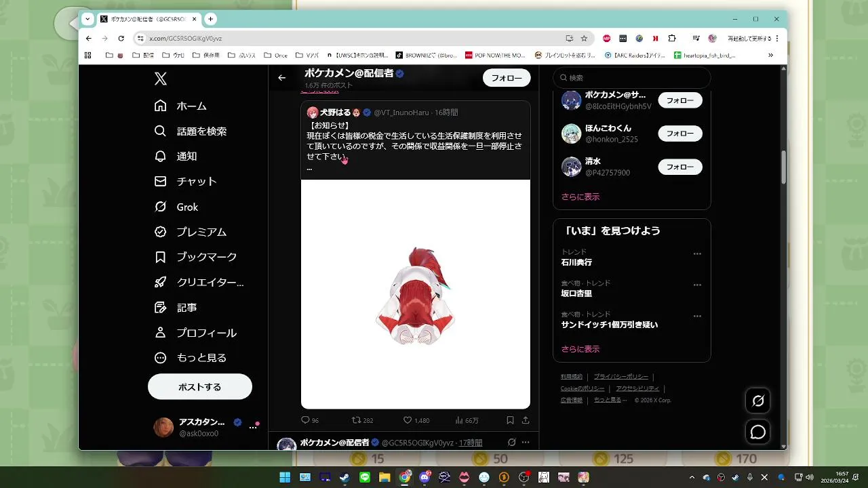Open the ホーム (Home) sidebar item
This screenshot has height=488, width=868.
(180, 106)
